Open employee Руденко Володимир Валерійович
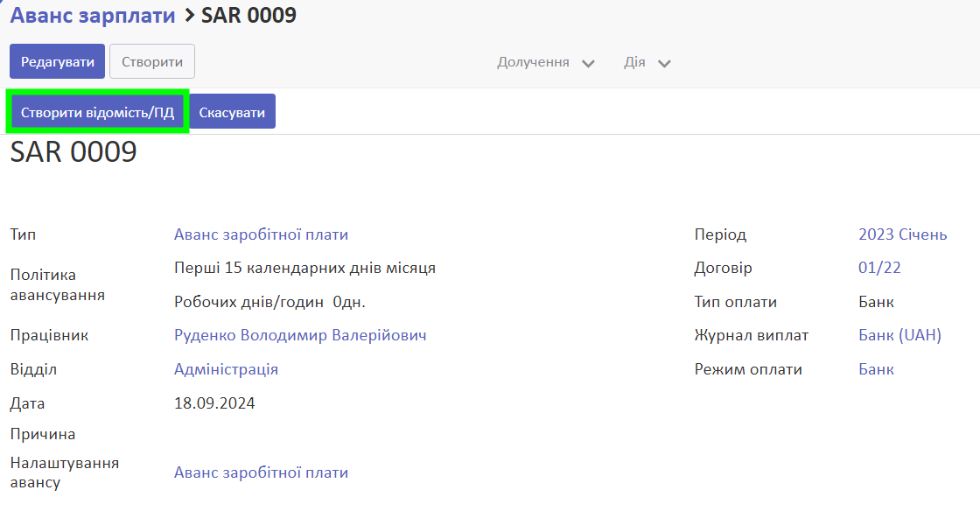This screenshot has height=511, width=980. coord(300,335)
